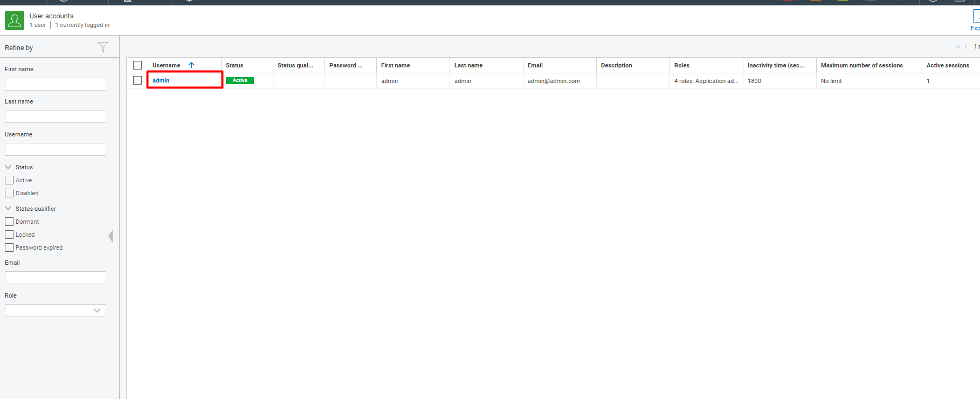The height and width of the screenshot is (399, 980).
Task: Click the 'No limit' sessions cell
Action: click(x=869, y=81)
